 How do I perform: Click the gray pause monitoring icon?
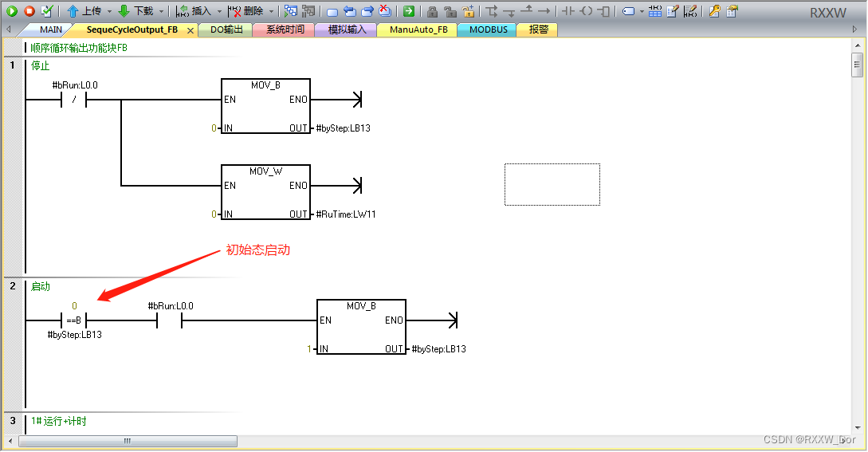308,10
